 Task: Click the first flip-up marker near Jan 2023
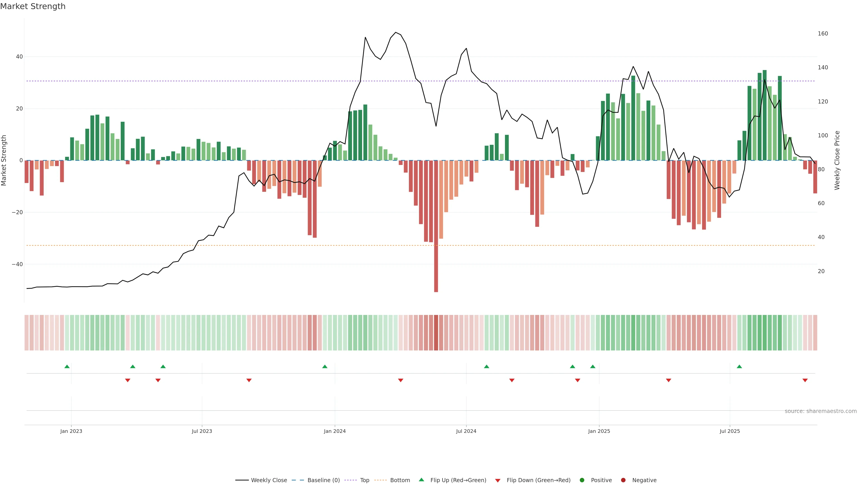pos(67,366)
